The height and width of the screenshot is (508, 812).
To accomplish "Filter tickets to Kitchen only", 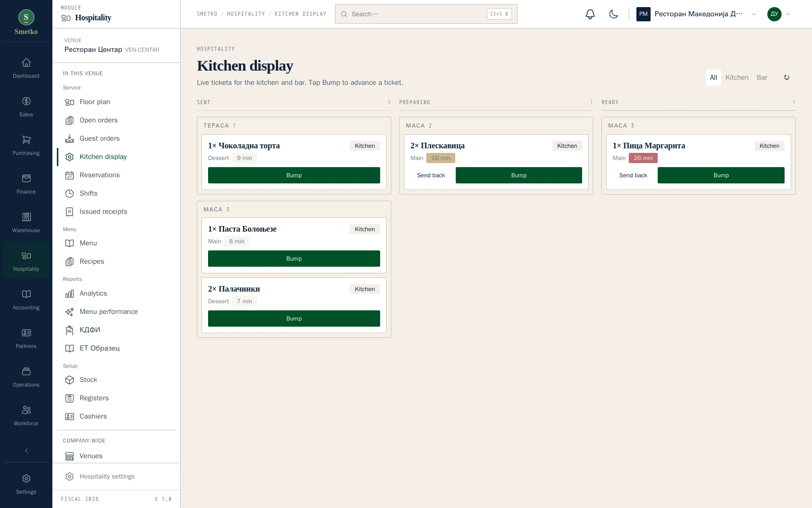I will (x=737, y=78).
